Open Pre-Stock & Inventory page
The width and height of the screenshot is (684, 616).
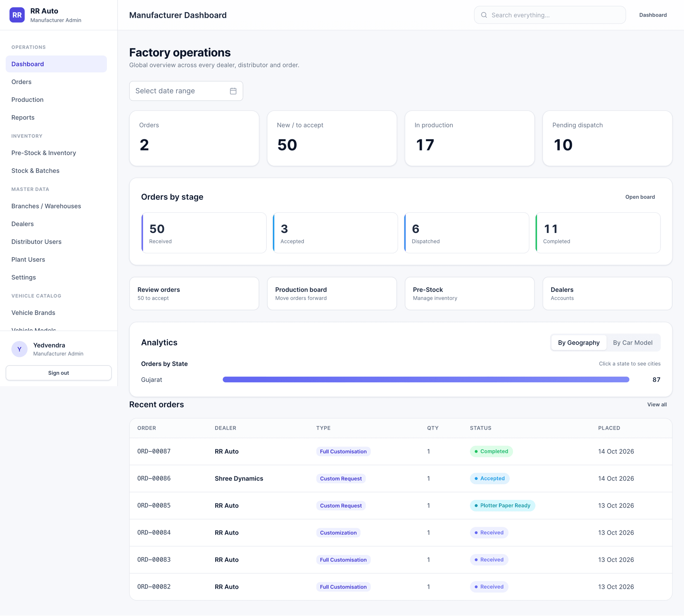(56, 153)
